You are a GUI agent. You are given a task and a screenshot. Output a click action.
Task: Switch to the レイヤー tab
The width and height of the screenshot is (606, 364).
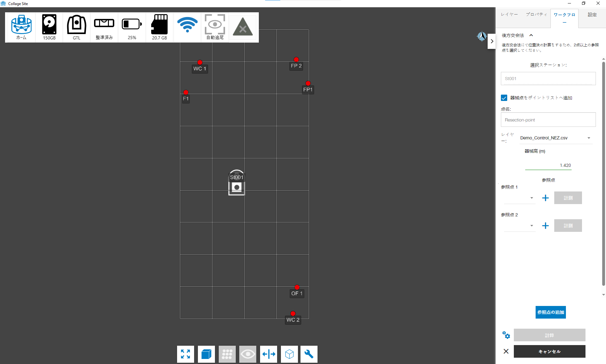(509, 15)
